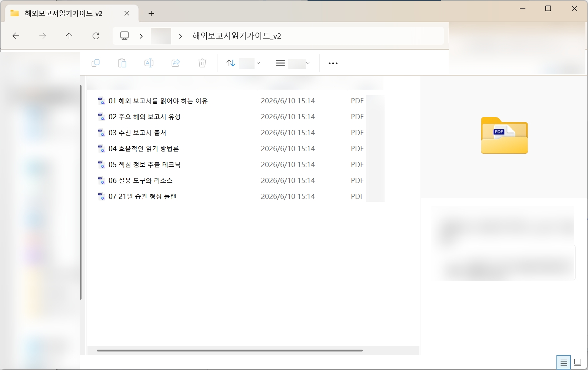Go up one folder level

(x=69, y=36)
